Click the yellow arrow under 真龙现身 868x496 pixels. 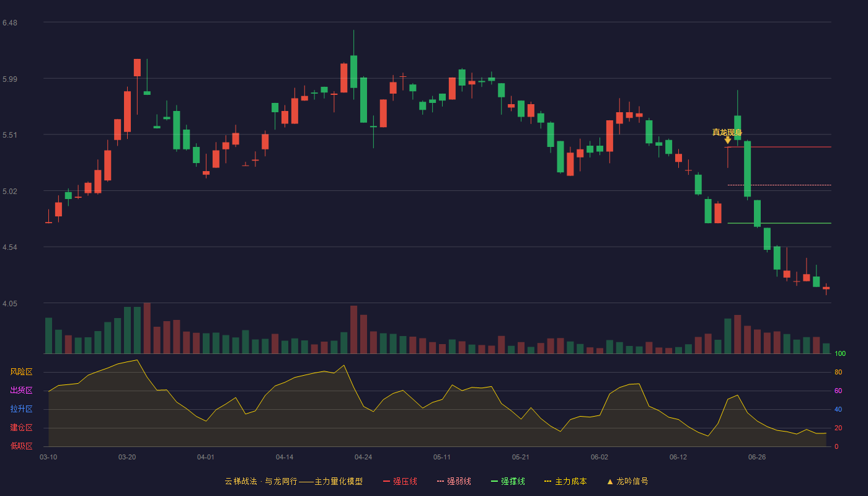728,140
